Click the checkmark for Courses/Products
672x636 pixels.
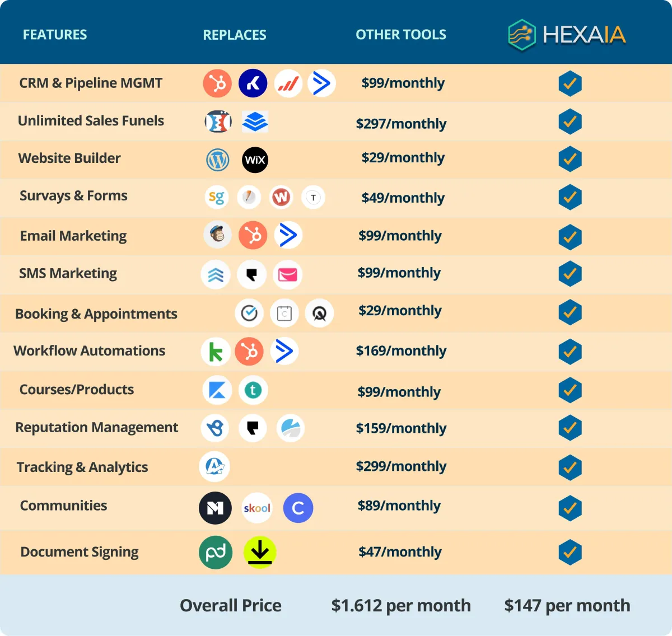point(570,390)
